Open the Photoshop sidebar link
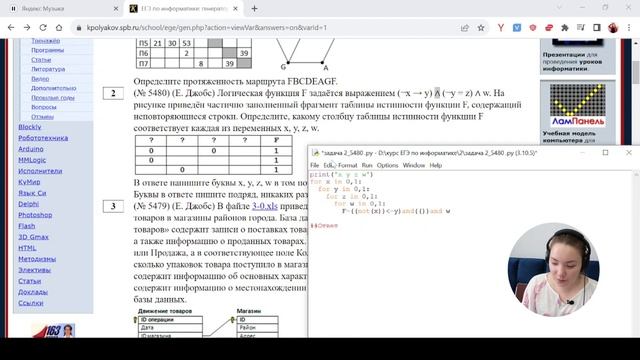 [35, 215]
